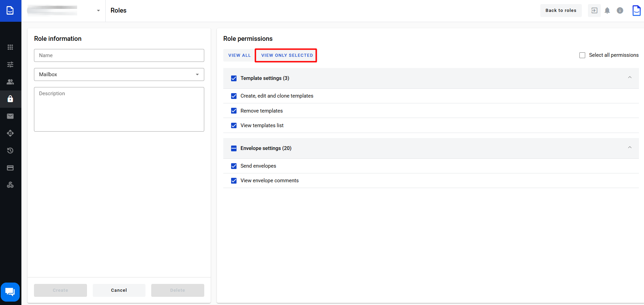The image size is (644, 305).
Task: Click into the role Name field
Action: [x=119, y=55]
